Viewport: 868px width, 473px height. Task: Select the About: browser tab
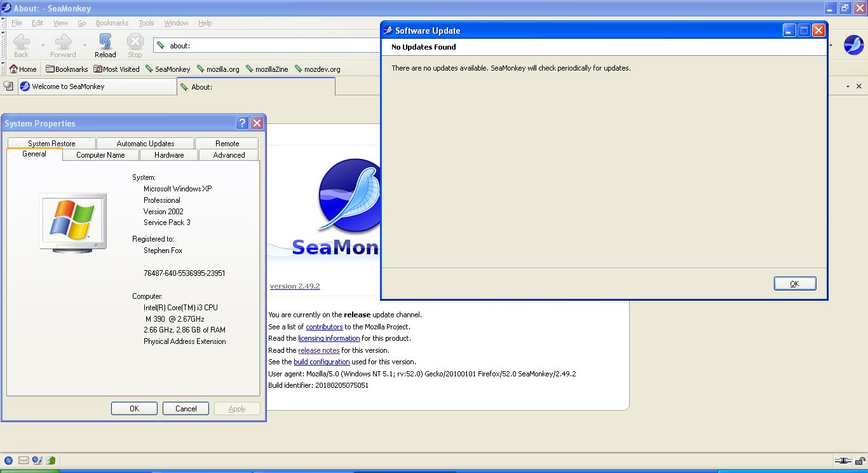point(256,86)
